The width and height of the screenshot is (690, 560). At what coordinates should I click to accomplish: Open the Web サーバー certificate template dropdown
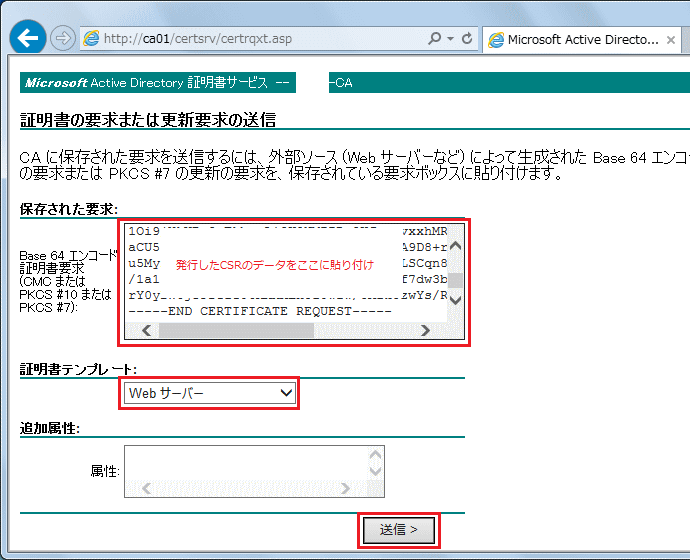[209, 393]
